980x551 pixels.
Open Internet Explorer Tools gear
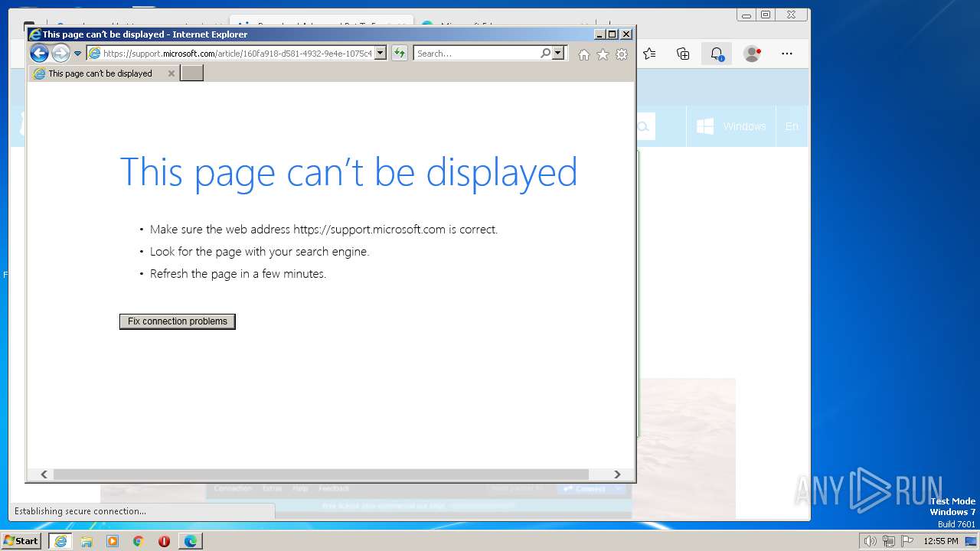coord(622,54)
